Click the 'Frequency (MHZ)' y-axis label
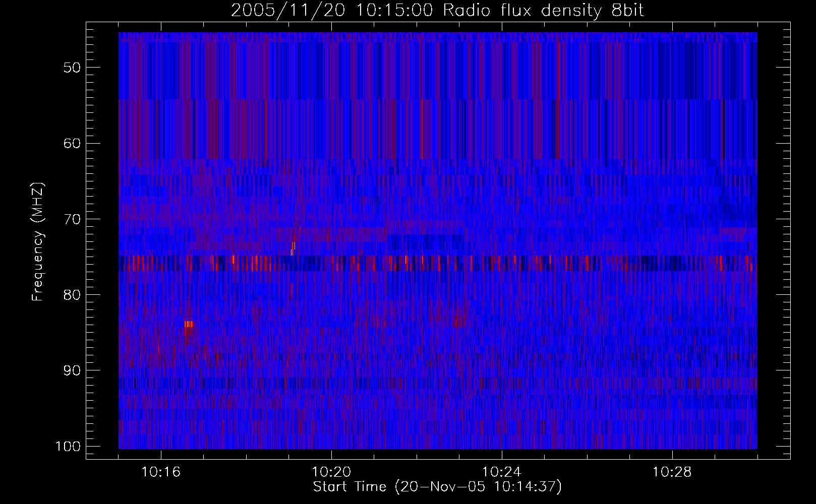The width and height of the screenshot is (816, 504). point(38,242)
